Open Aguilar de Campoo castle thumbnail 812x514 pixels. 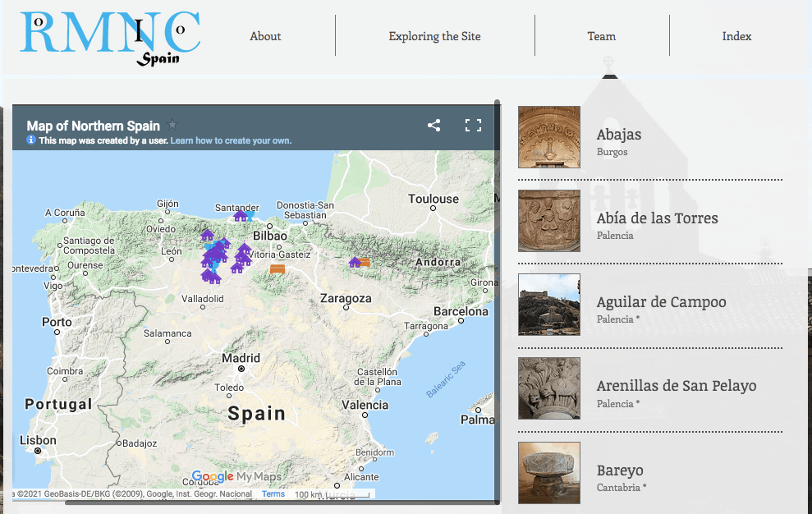(549, 305)
